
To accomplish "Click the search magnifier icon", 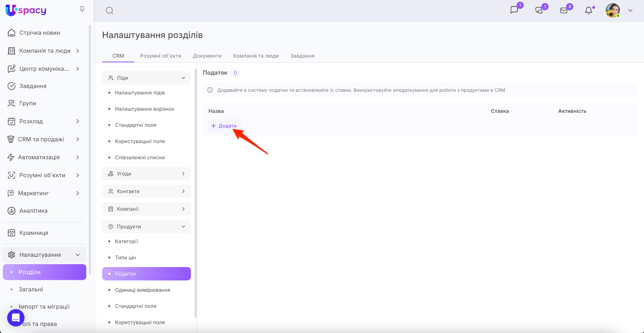I will pos(109,11).
